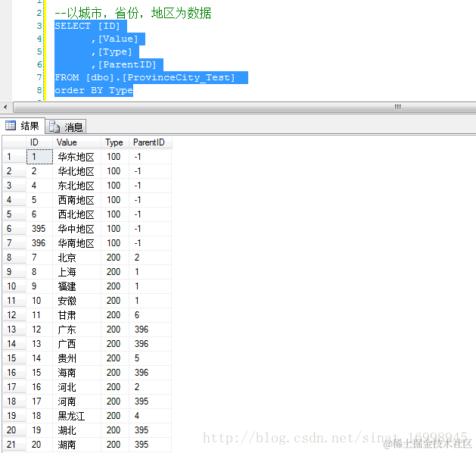Click cell 河南 in Value column
This screenshot has width=476, height=453.
click(x=76, y=401)
